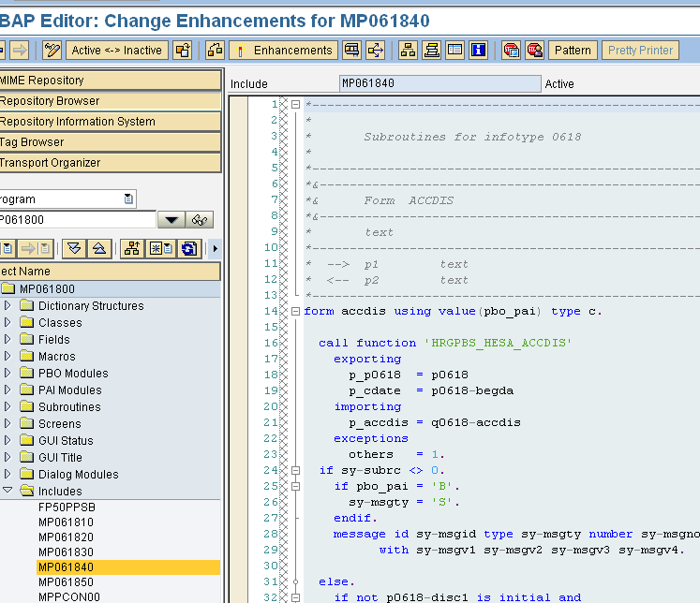Collapse the if sy-subrc block at line 24
Screen dimensions: 700x603
pos(295,471)
